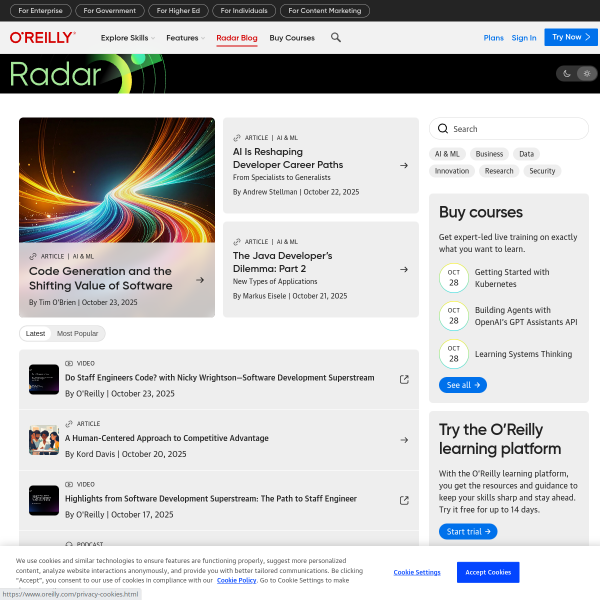
Task: Click arrow beside The Java Developer's Dilemma
Action: coord(404,269)
